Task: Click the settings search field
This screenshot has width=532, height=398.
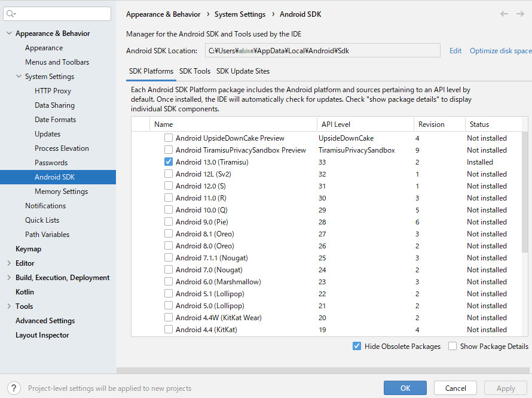Action: (x=57, y=14)
